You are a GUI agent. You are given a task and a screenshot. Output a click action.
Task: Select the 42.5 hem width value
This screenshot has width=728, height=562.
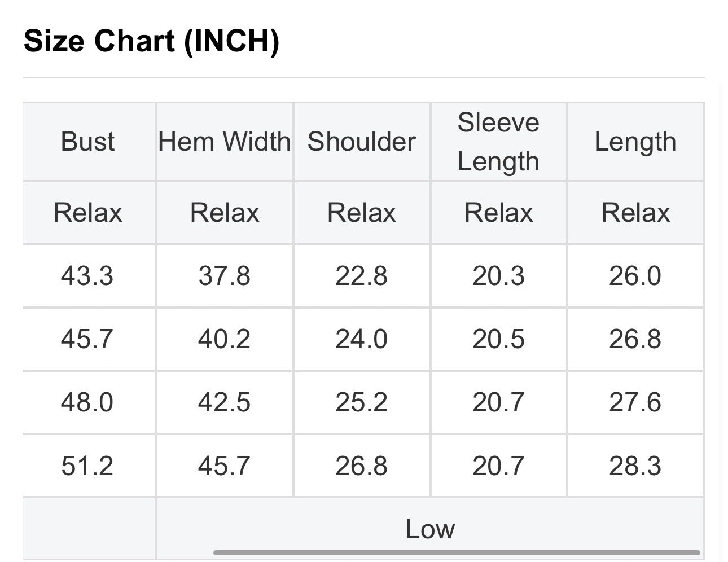pyautogui.click(x=225, y=402)
